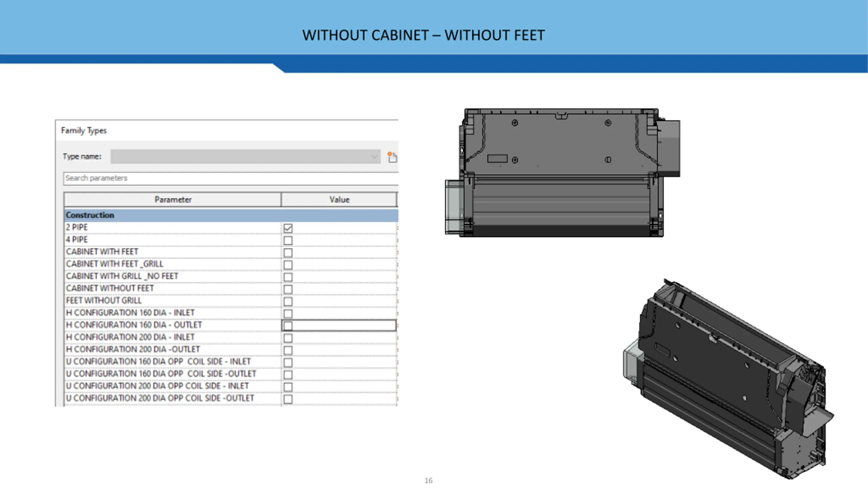Check H CONFIGURATION 160 DIA - OUTLET checkbox
868x488 pixels.
(288, 326)
